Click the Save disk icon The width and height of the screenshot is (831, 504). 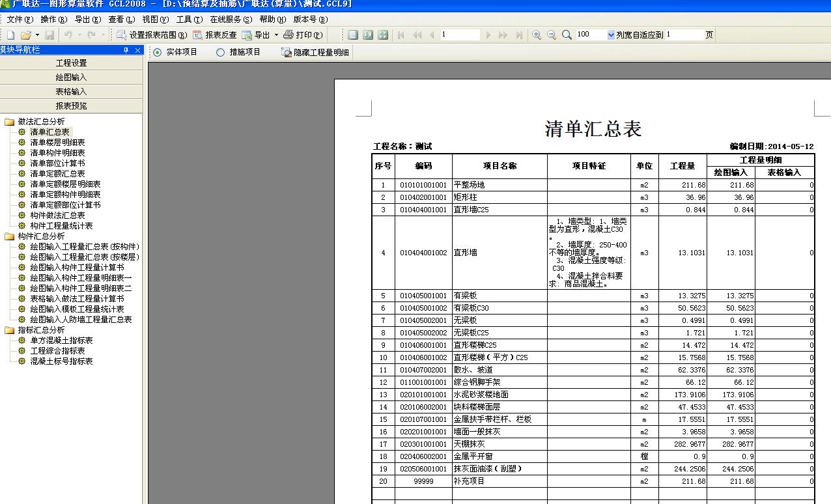50,35
